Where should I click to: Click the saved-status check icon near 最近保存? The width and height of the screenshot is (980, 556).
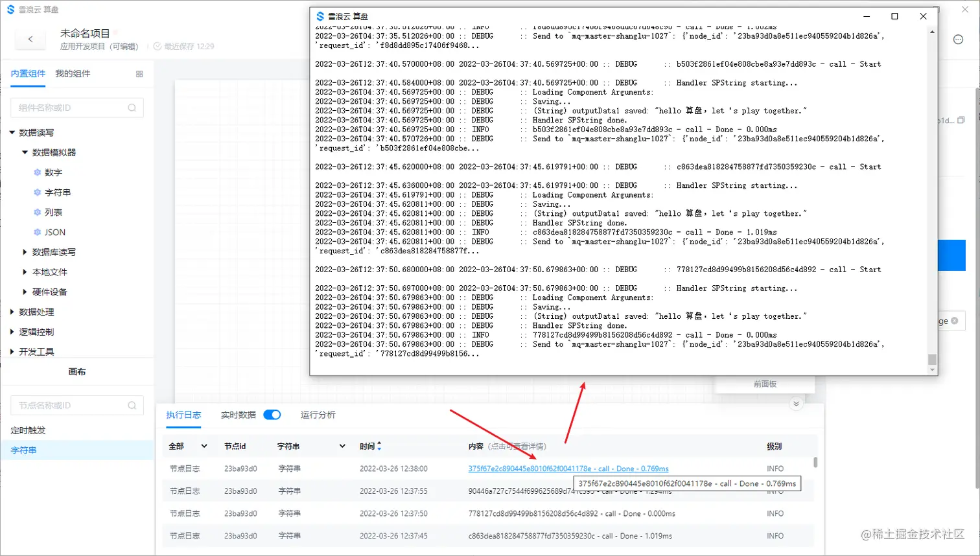(157, 46)
